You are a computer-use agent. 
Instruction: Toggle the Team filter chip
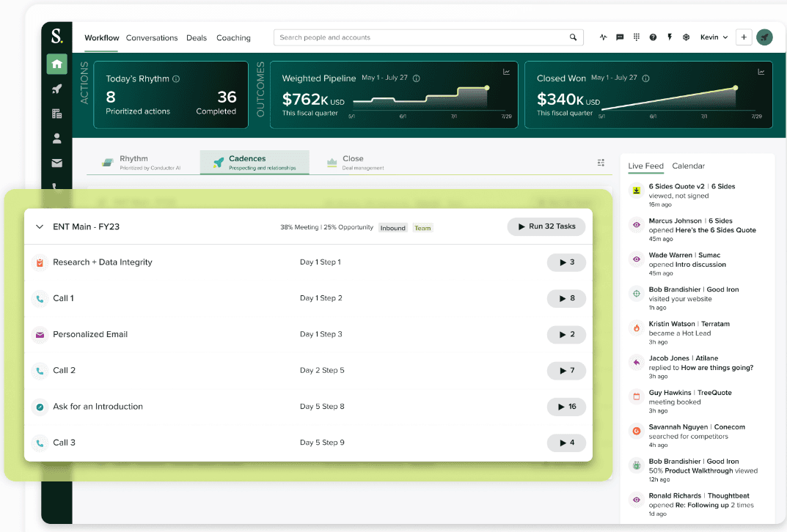422,228
